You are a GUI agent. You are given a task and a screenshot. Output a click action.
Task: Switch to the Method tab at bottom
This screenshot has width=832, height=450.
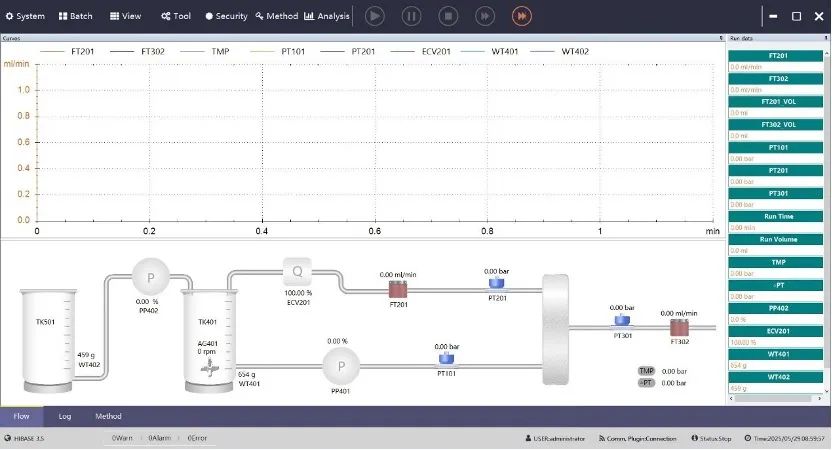[x=108, y=416]
